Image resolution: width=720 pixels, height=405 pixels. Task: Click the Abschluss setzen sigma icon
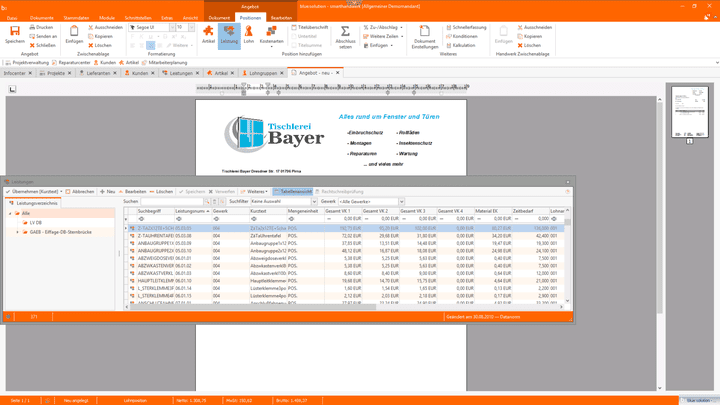tap(345, 34)
